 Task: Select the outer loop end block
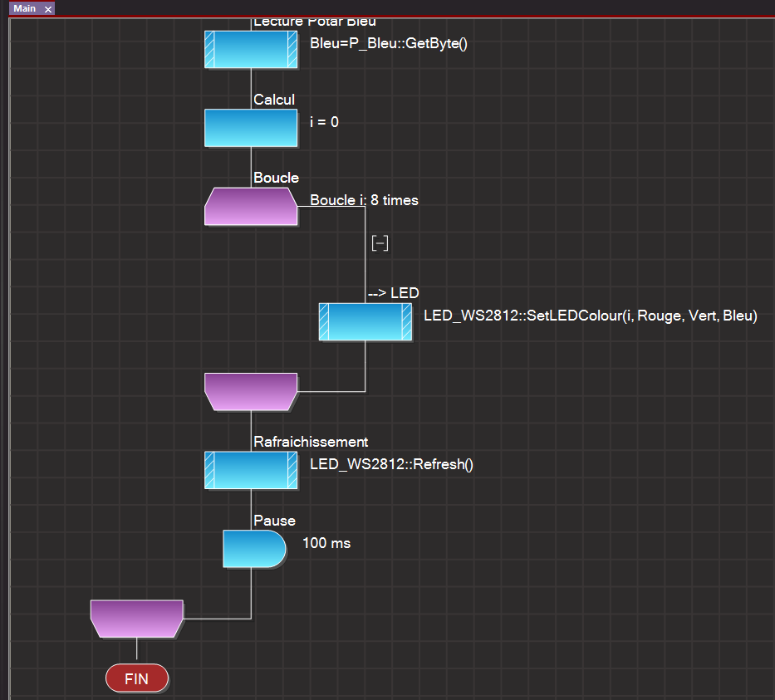pyautogui.click(x=137, y=619)
